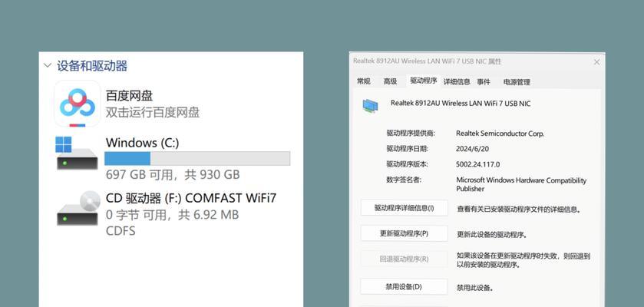Click device name beside the adapter icon

pos(461,104)
